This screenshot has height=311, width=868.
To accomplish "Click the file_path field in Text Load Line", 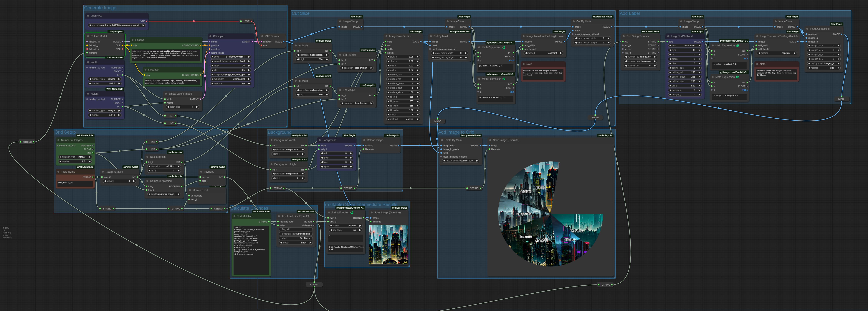I will (295, 229).
